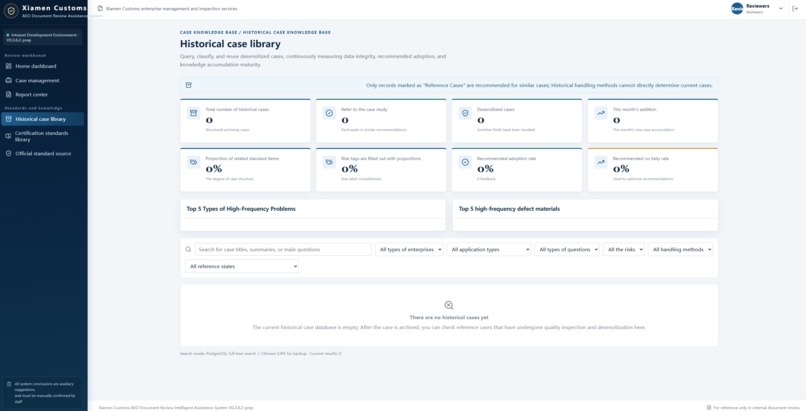Open the All the risks dropdown
Screen dimensions: 806x411
point(624,250)
